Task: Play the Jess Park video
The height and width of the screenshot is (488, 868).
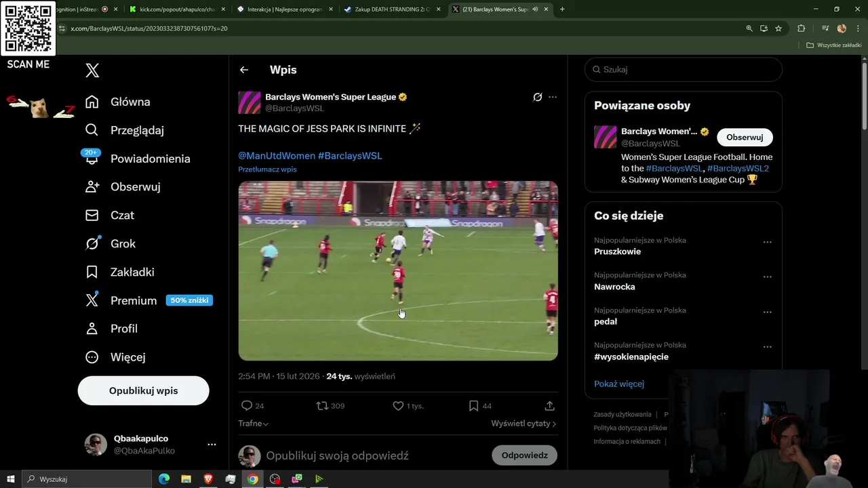Action: (x=398, y=270)
